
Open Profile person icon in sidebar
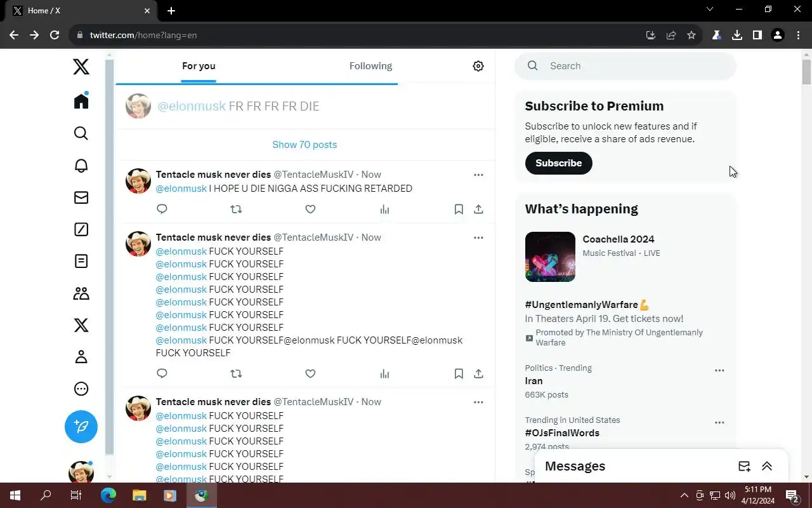tap(81, 357)
